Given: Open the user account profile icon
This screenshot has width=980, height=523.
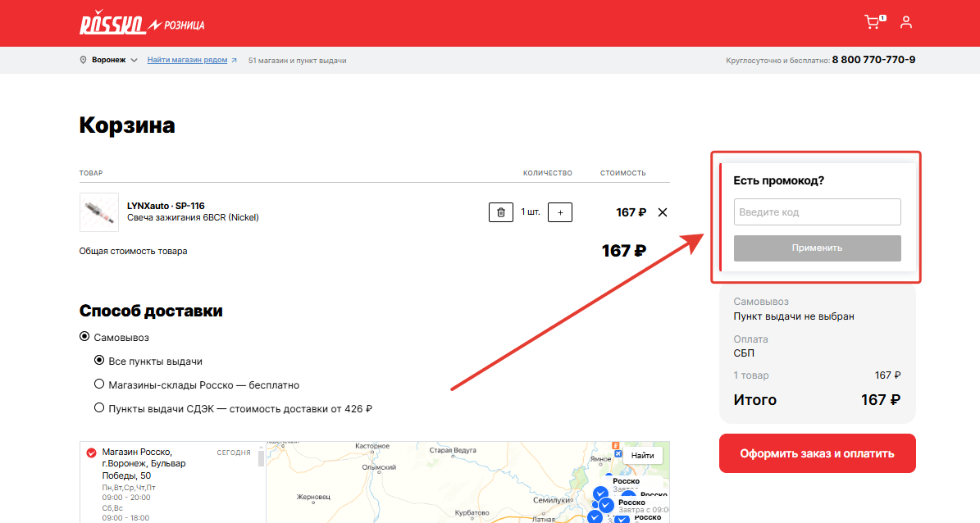Looking at the screenshot, I should (x=905, y=22).
